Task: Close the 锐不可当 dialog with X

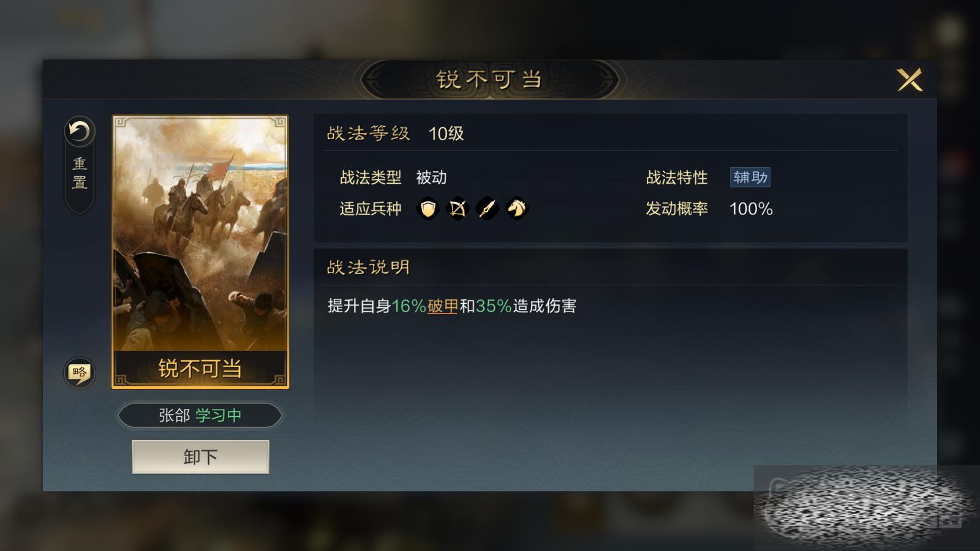Action: click(x=910, y=80)
